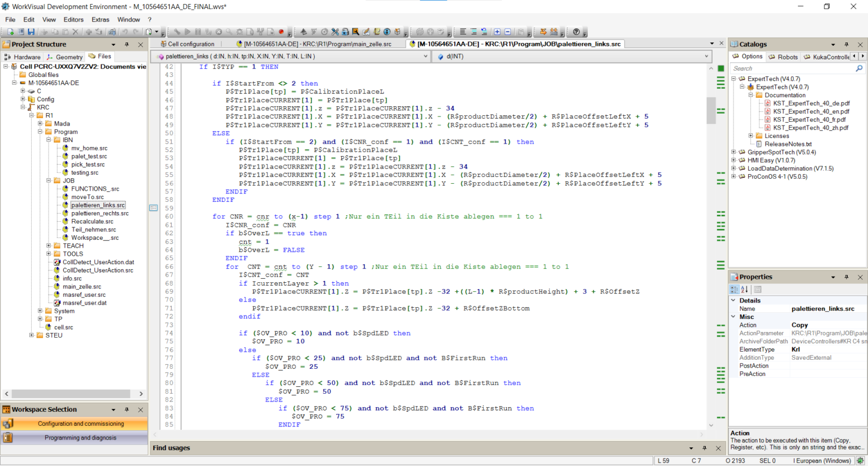Switch to the Cell configuration tab

pos(190,44)
